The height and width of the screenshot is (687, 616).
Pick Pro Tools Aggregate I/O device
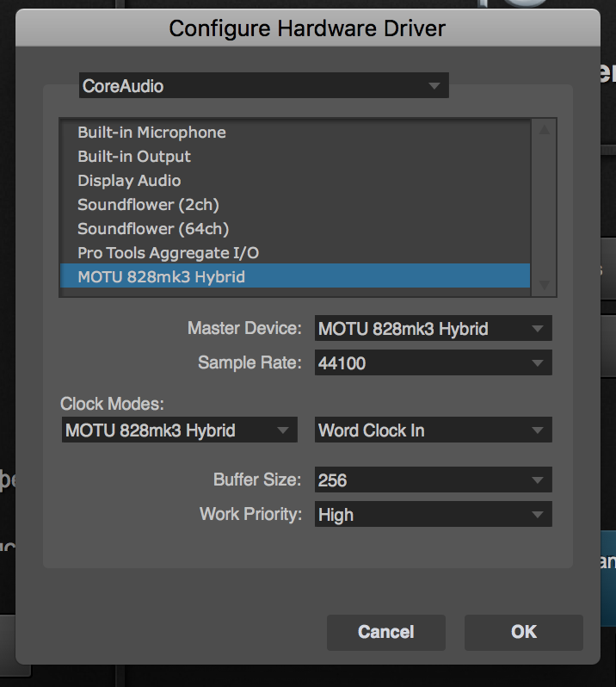point(168,253)
